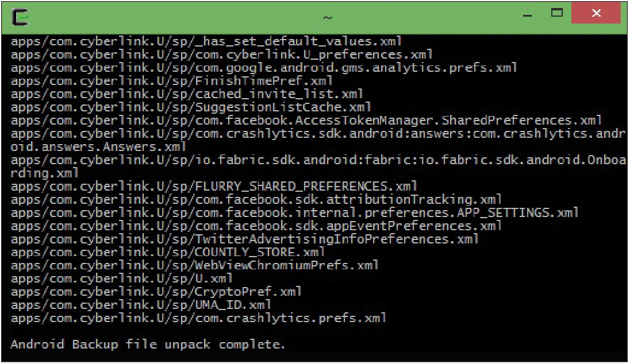Click the CryptoPref.xml line
The height and width of the screenshot is (364, 630).
(x=156, y=292)
